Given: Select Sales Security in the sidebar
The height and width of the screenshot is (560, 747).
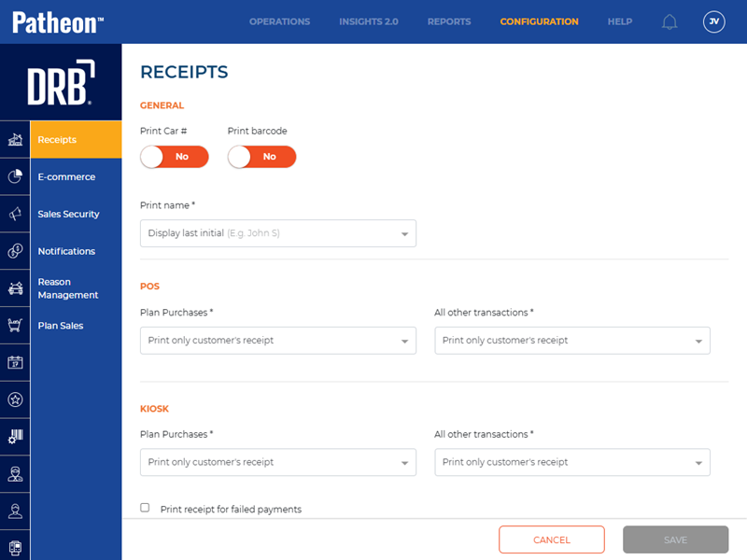Looking at the screenshot, I should click(x=68, y=214).
